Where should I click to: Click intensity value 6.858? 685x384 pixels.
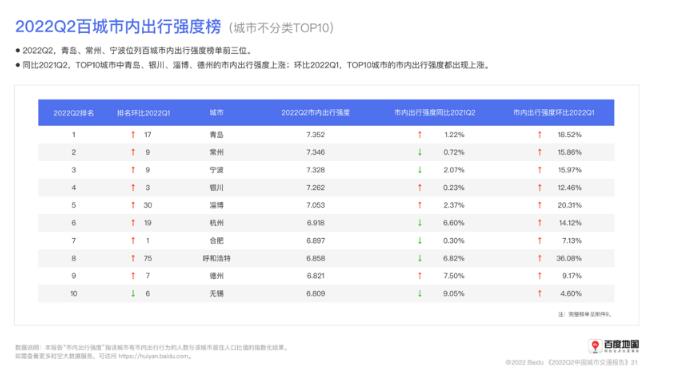point(315,258)
